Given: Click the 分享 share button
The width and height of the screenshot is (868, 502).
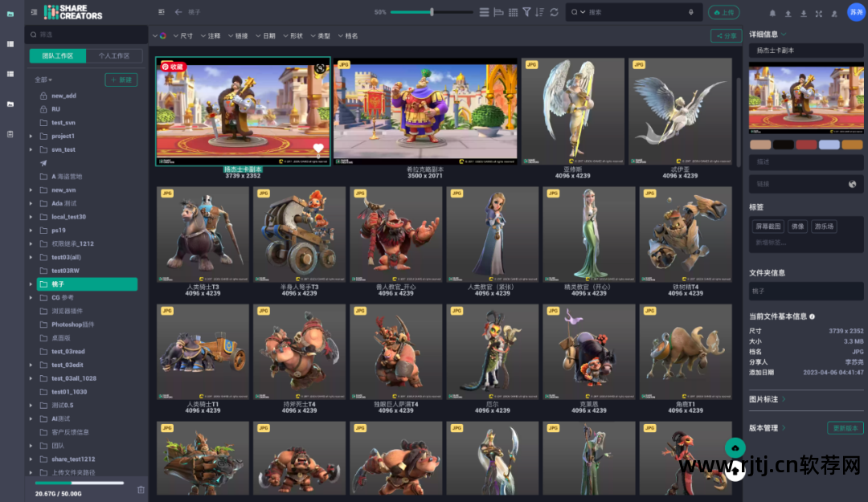Looking at the screenshot, I should click(727, 36).
